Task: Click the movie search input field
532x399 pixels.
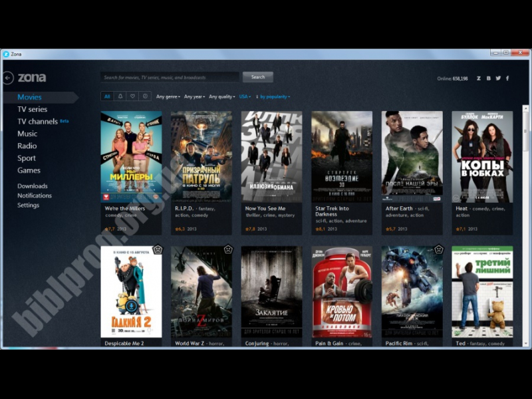Action: tap(170, 77)
